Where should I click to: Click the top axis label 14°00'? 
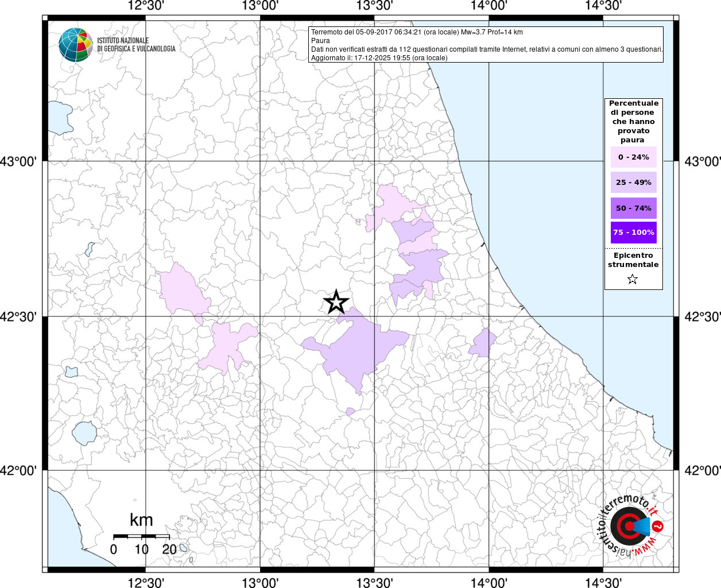tap(489, 6)
